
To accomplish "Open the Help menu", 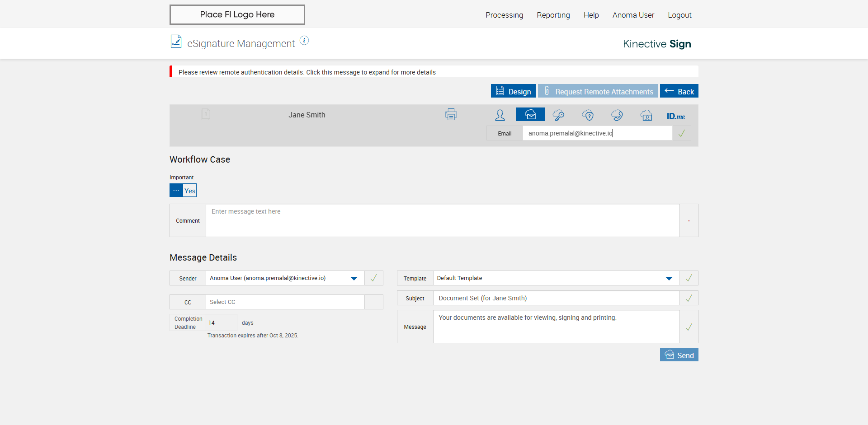I will click(x=591, y=15).
